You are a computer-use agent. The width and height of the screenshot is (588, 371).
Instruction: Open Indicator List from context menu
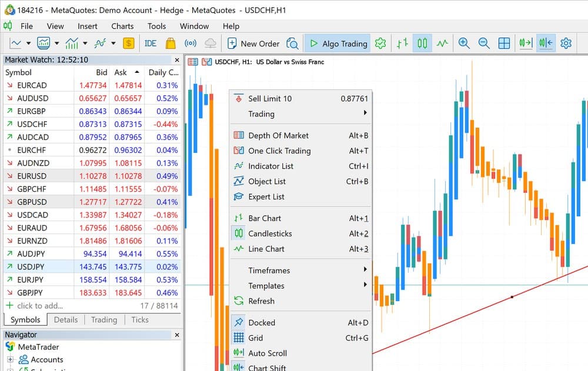coord(300,166)
